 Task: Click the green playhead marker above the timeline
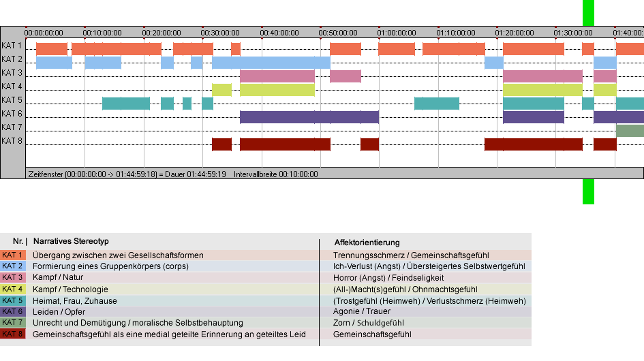[x=588, y=13]
